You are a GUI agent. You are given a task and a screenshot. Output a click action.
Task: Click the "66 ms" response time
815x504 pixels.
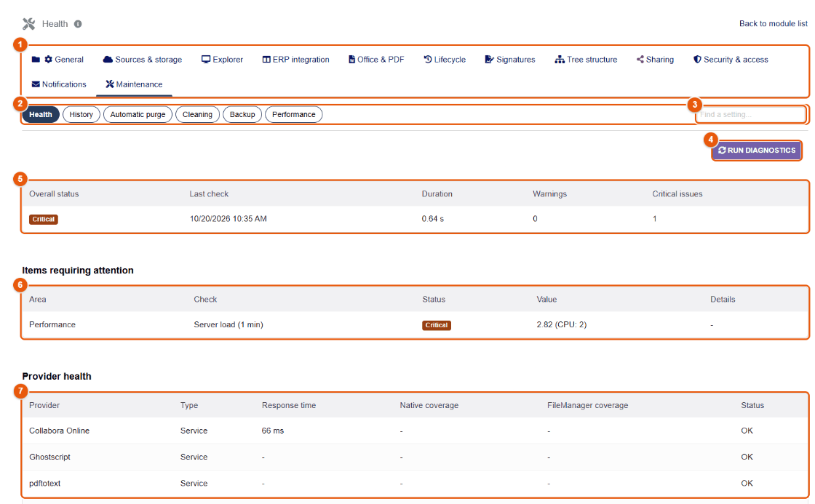[273, 431]
